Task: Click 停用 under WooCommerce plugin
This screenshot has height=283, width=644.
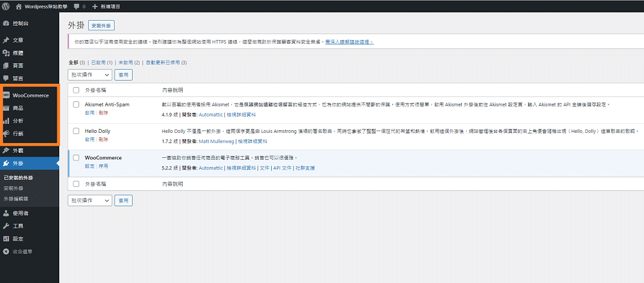Action: [103, 166]
